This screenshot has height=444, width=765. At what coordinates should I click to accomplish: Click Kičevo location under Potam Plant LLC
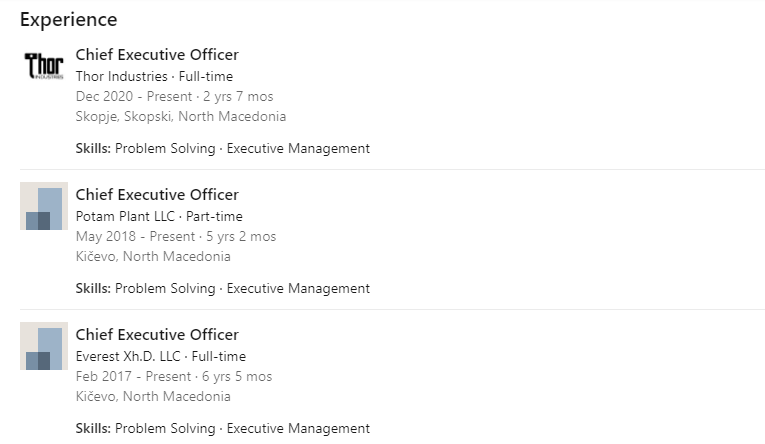[x=153, y=256]
